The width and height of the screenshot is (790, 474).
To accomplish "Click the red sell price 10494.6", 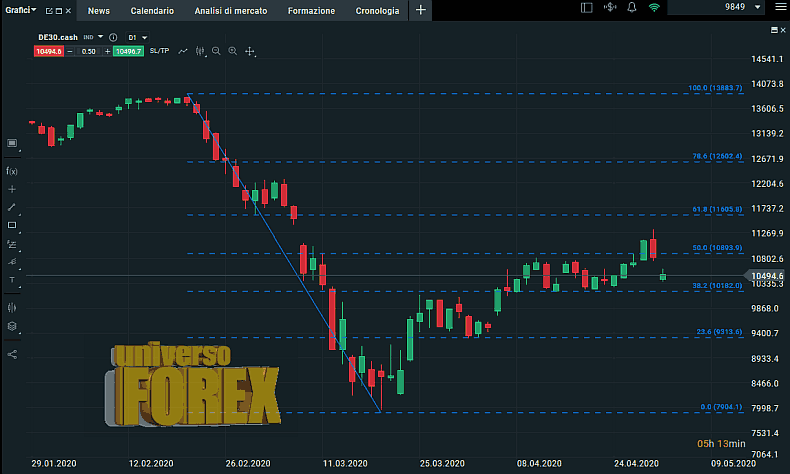I will tap(49, 50).
